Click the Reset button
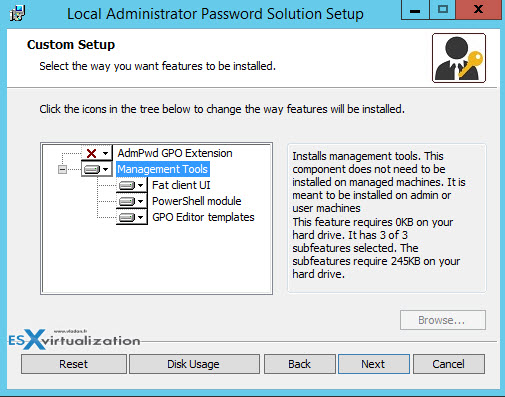The height and width of the screenshot is (397, 505). (74, 364)
